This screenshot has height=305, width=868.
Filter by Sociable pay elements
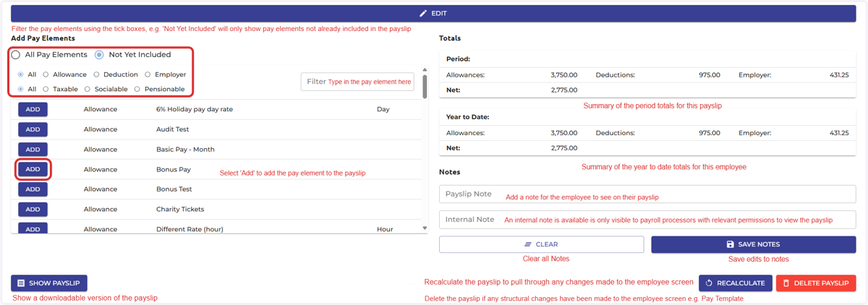click(x=88, y=89)
